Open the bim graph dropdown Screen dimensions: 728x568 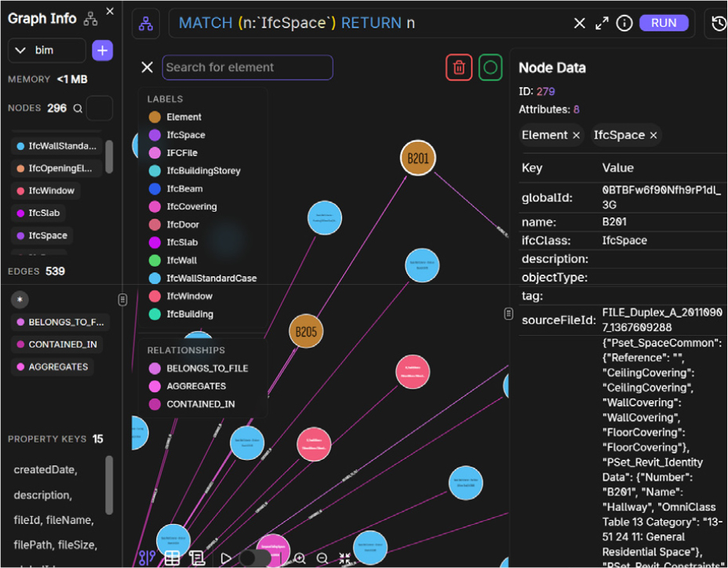click(x=47, y=50)
